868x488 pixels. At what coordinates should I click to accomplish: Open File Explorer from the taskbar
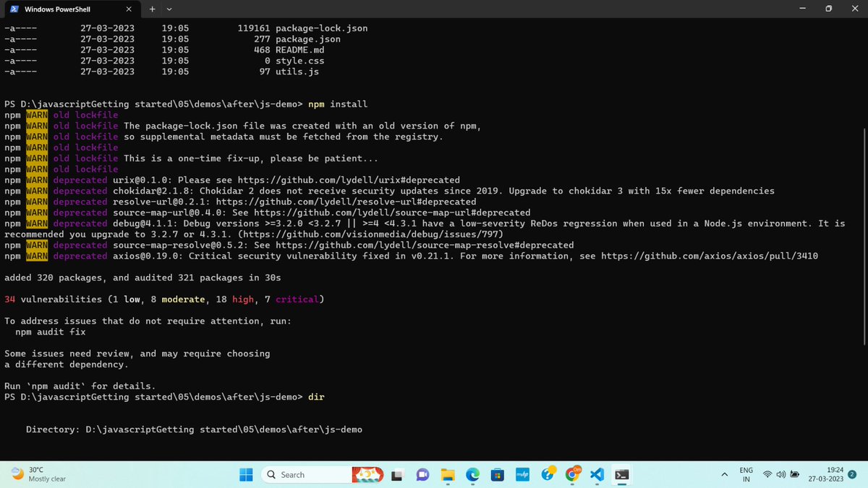(448, 474)
